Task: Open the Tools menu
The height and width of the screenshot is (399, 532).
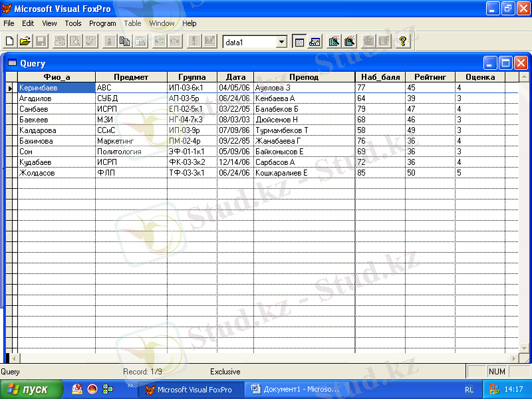Action: 73,23
